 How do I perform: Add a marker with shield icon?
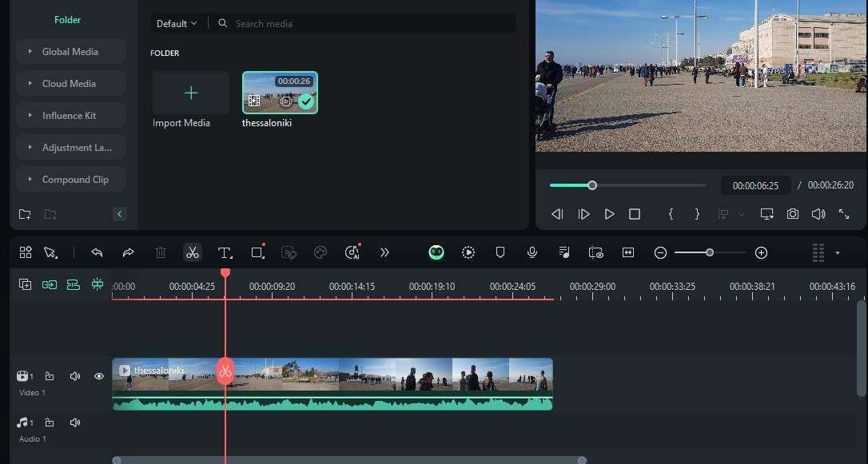[500, 252]
